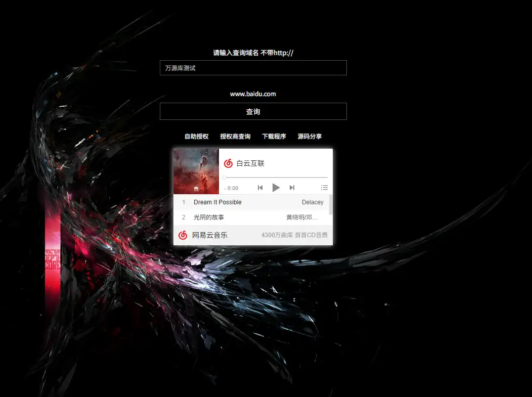
Task: Click the album cover thumbnail
Action: [196, 171]
